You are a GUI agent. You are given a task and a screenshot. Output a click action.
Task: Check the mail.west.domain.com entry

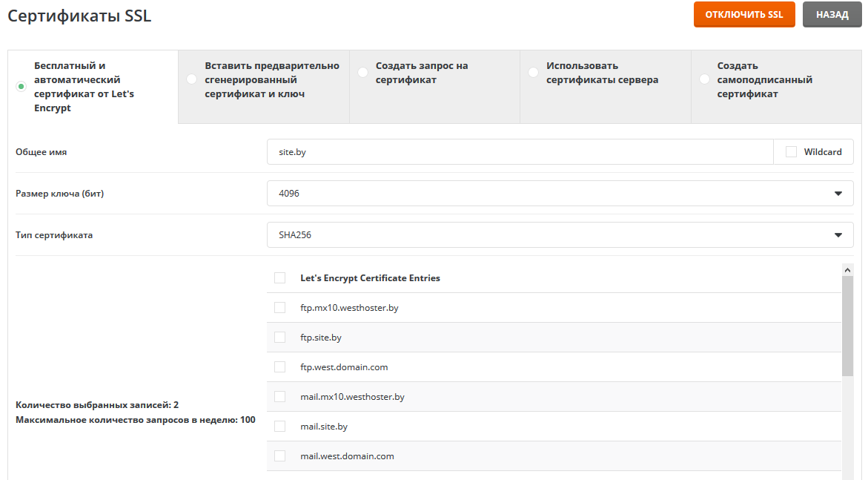click(279, 456)
